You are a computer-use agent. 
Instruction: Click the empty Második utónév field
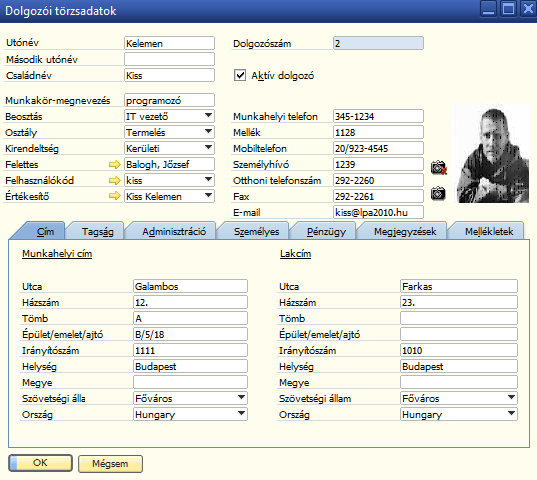coord(169,59)
